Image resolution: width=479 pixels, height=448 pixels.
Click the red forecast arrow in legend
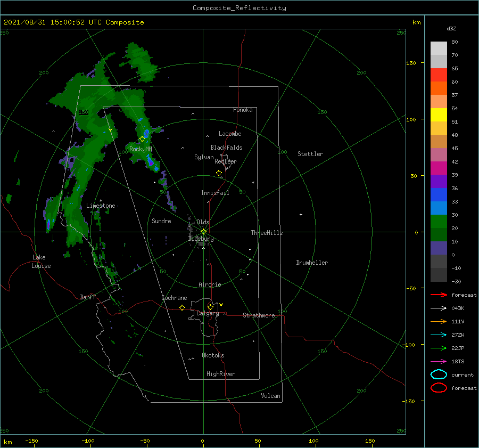pos(439,295)
